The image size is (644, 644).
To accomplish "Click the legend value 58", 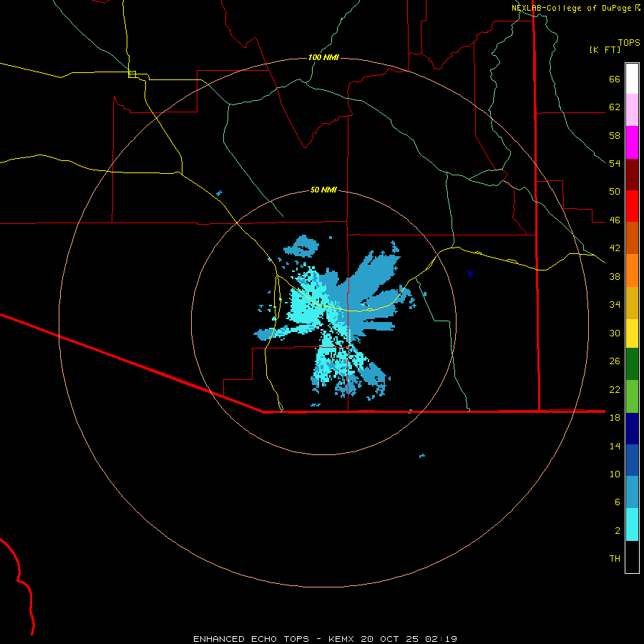I will [615, 135].
